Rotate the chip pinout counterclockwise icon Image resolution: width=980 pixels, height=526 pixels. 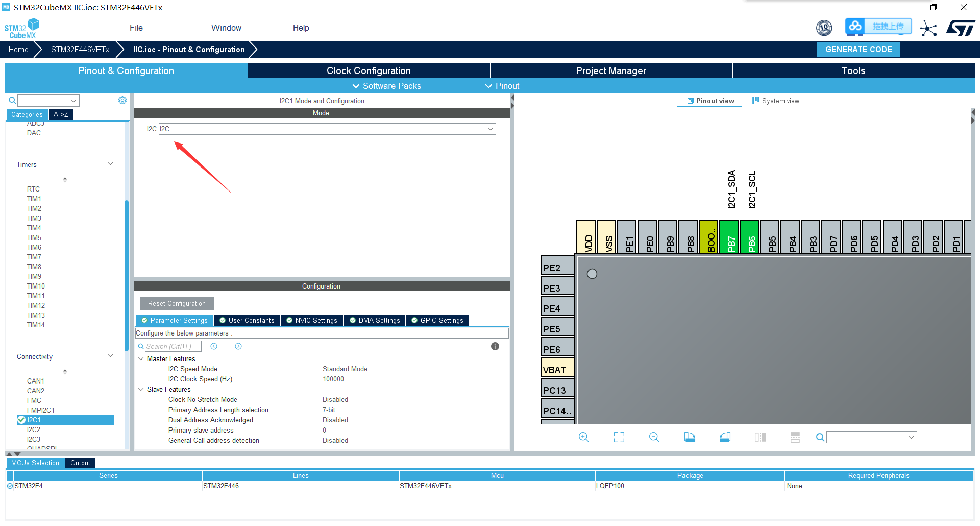coord(725,437)
